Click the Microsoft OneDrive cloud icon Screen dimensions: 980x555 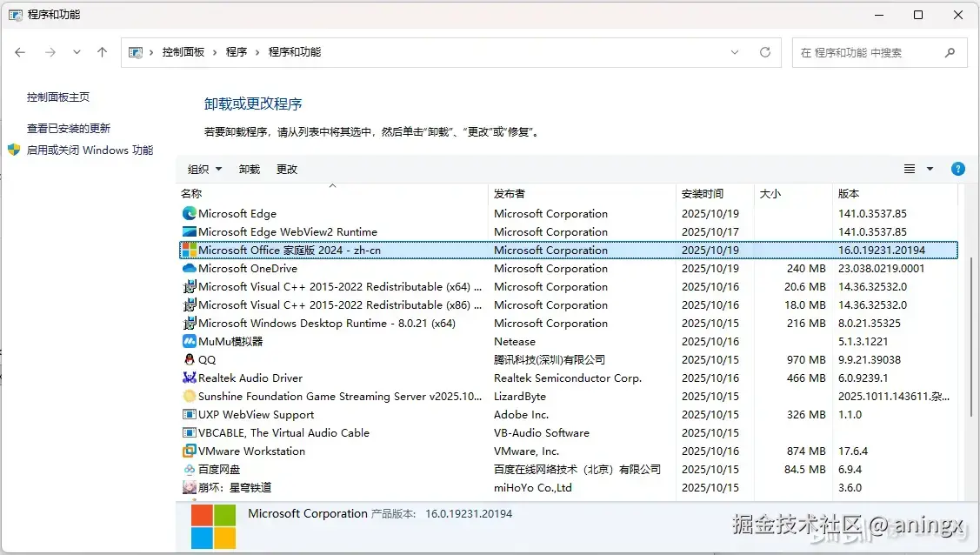click(190, 269)
